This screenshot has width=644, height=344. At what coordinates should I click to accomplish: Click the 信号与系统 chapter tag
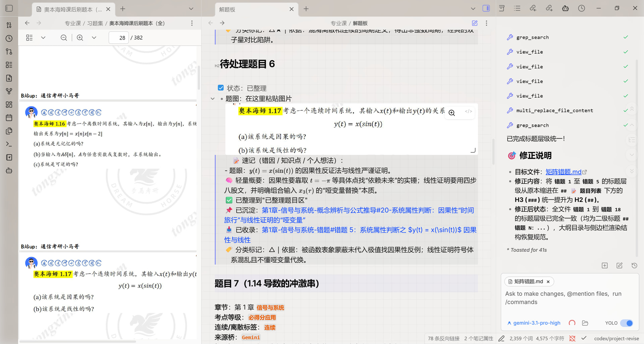coord(270,307)
